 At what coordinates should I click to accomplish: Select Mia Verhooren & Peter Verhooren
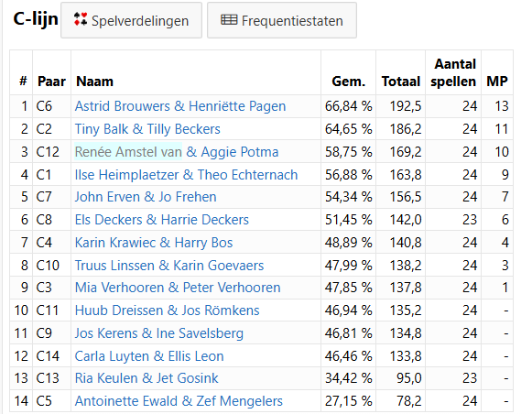(178, 288)
